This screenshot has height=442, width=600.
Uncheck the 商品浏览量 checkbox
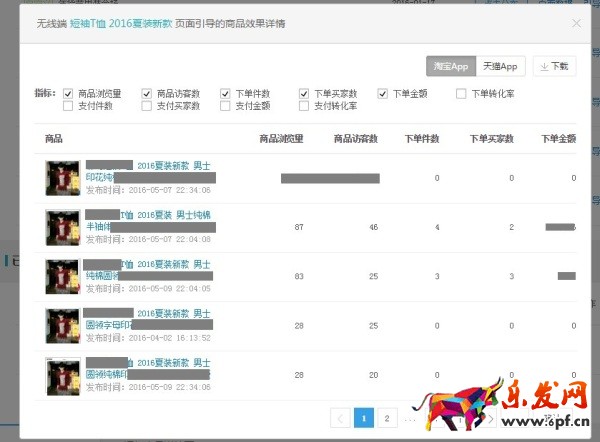click(x=68, y=93)
